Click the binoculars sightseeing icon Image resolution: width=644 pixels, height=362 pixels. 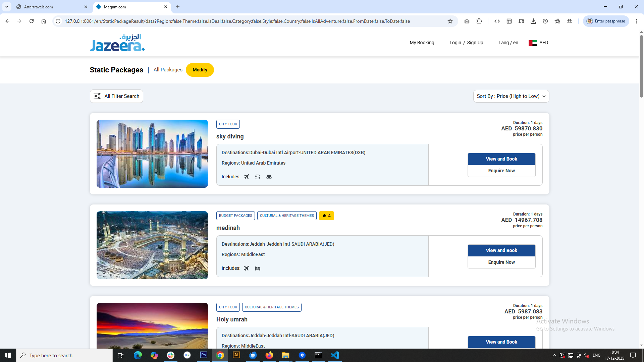click(x=269, y=177)
